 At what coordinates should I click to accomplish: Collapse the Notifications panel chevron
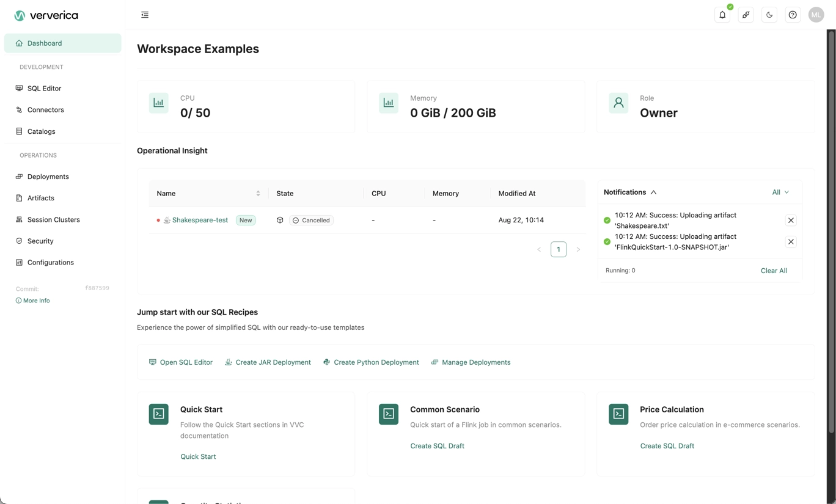point(654,192)
